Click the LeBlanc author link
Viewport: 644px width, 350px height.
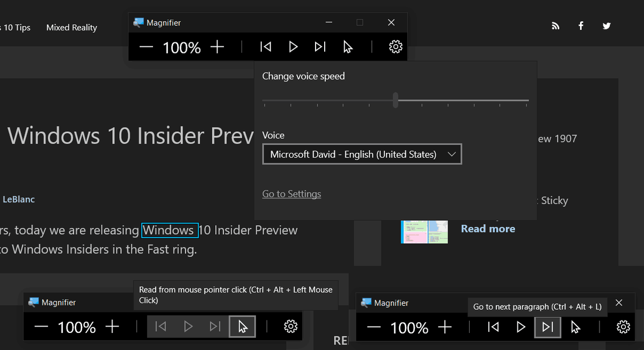(19, 199)
